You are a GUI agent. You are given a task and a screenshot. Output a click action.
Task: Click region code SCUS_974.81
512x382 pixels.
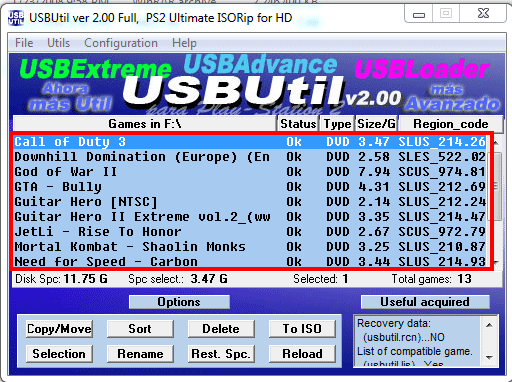(x=442, y=172)
